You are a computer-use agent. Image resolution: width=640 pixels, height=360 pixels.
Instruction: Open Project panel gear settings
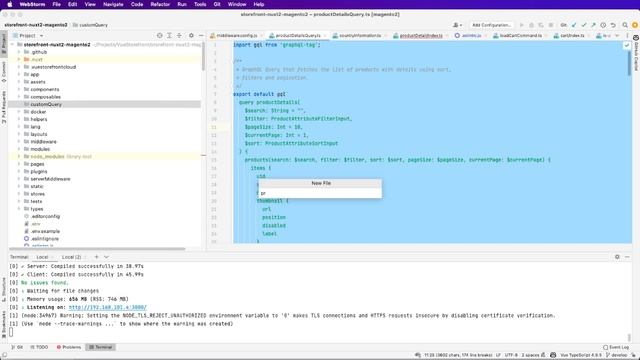tap(191, 36)
